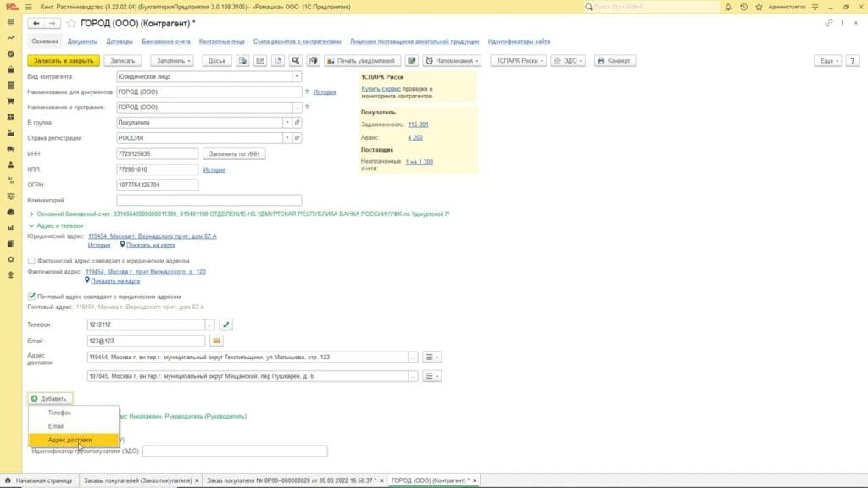Uncheck Почтовый адрес совпадает с юридическим адресом
The image size is (868, 488).
tap(31, 297)
